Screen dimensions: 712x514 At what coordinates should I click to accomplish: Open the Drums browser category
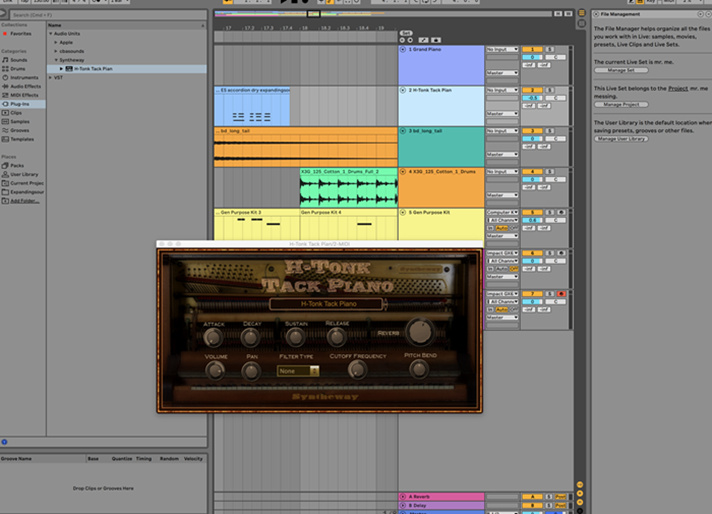[18, 69]
